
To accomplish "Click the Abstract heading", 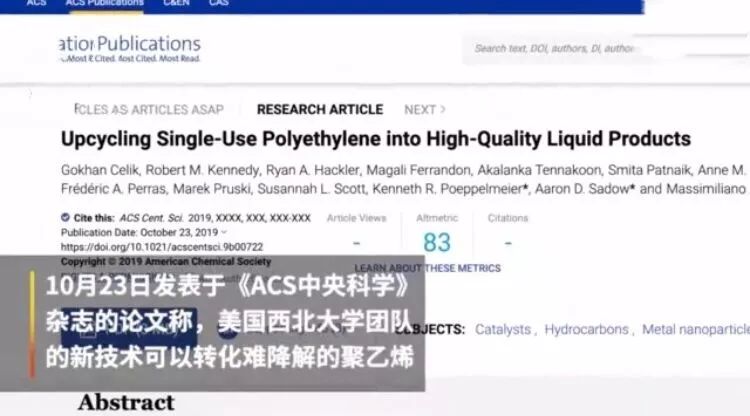I will pyautogui.click(x=126, y=403).
